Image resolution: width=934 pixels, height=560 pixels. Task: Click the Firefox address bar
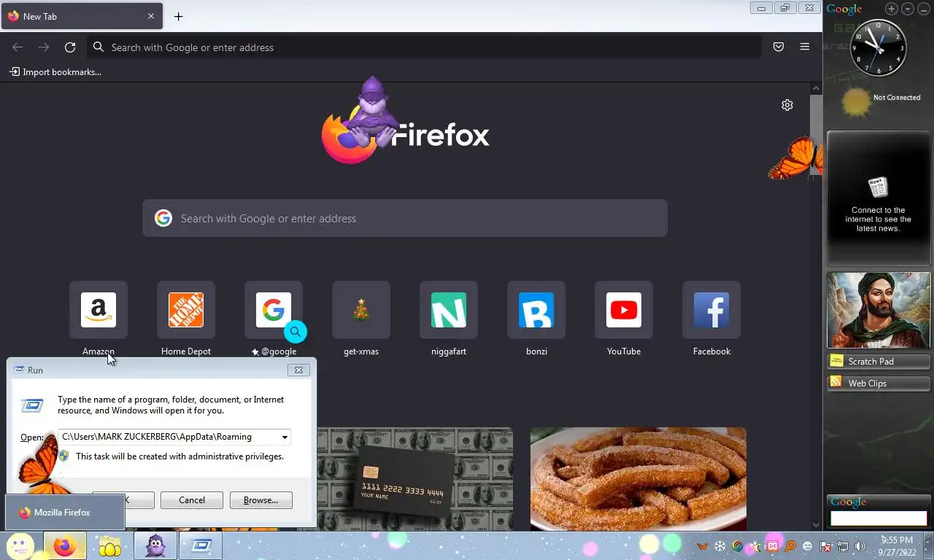[425, 47]
